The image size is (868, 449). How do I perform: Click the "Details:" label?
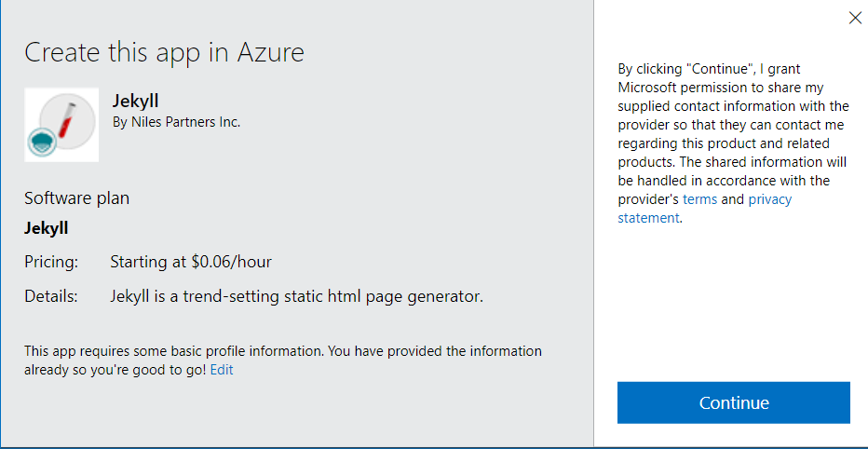[x=51, y=297]
